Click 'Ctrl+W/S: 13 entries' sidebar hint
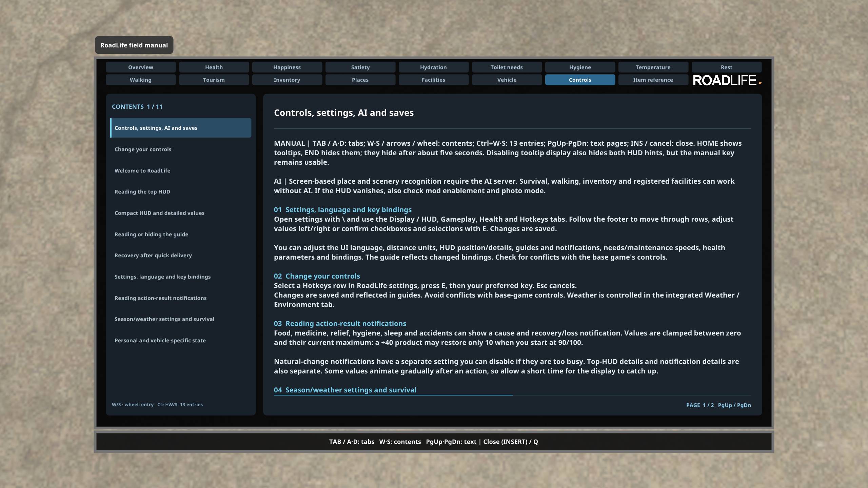The width and height of the screenshot is (868, 488). point(180,404)
